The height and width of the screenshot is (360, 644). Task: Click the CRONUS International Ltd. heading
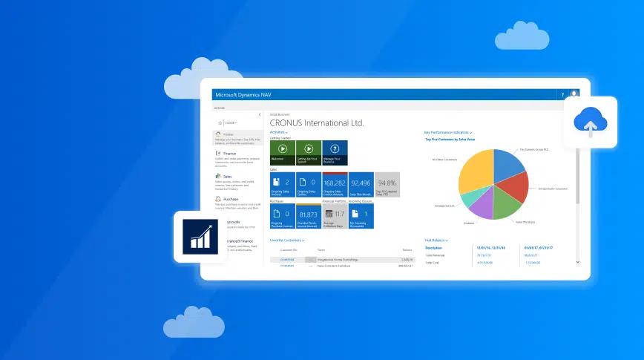pyautogui.click(x=317, y=123)
